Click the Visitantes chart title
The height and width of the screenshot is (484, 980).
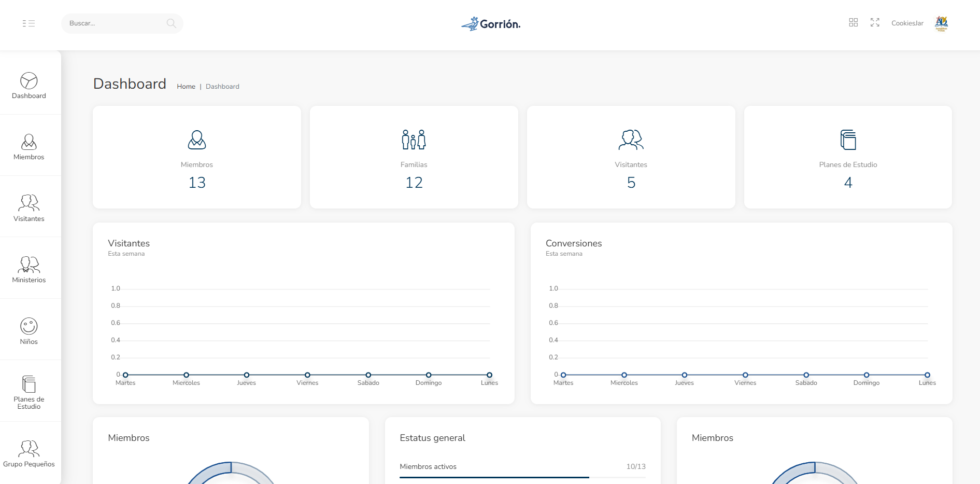[x=129, y=243]
